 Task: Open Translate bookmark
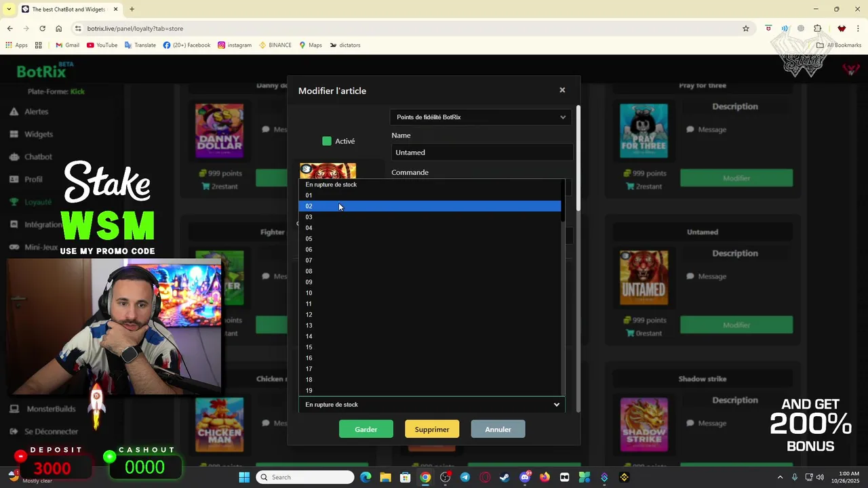click(x=140, y=45)
